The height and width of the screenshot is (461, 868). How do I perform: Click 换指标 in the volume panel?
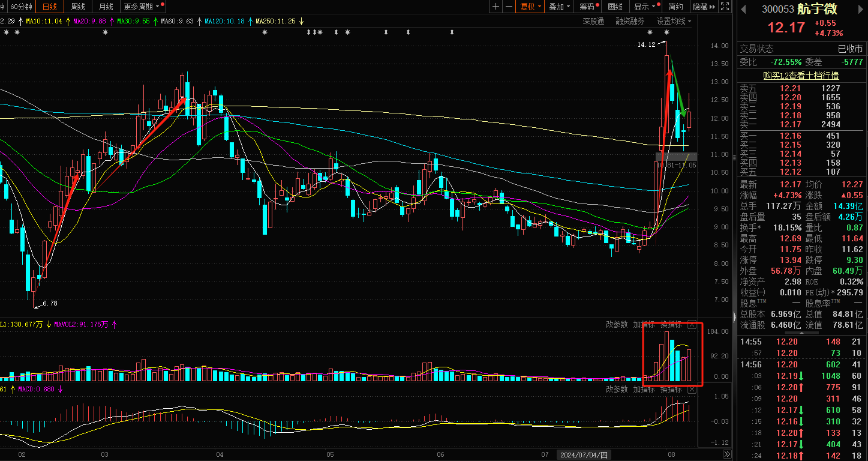671,325
